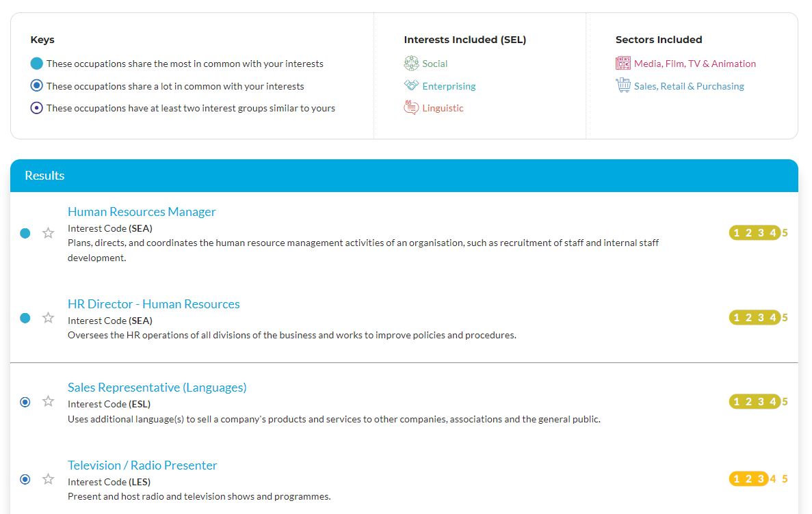Image resolution: width=812 pixels, height=514 pixels.
Task: Open HR Director - Human Resources link
Action: click(153, 304)
